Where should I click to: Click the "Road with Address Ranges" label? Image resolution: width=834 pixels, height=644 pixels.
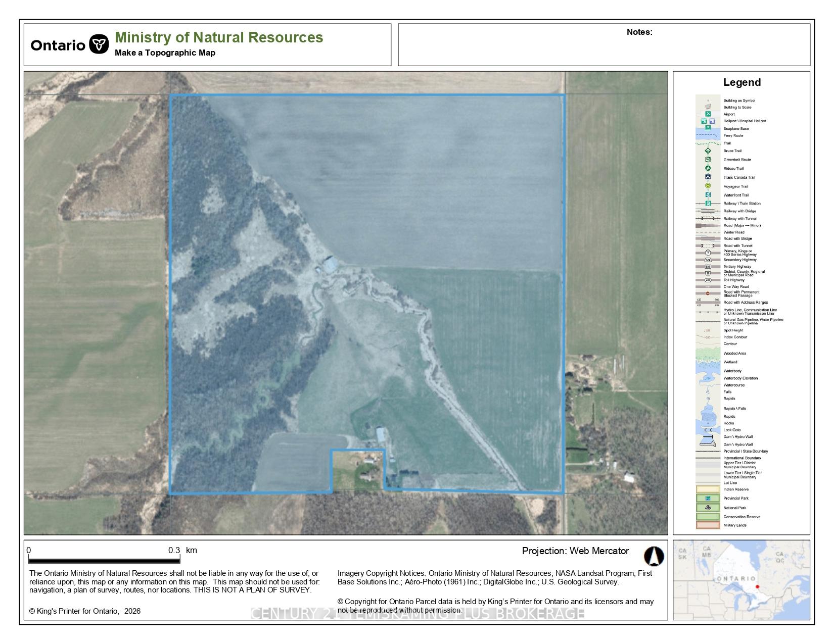pyautogui.click(x=746, y=303)
